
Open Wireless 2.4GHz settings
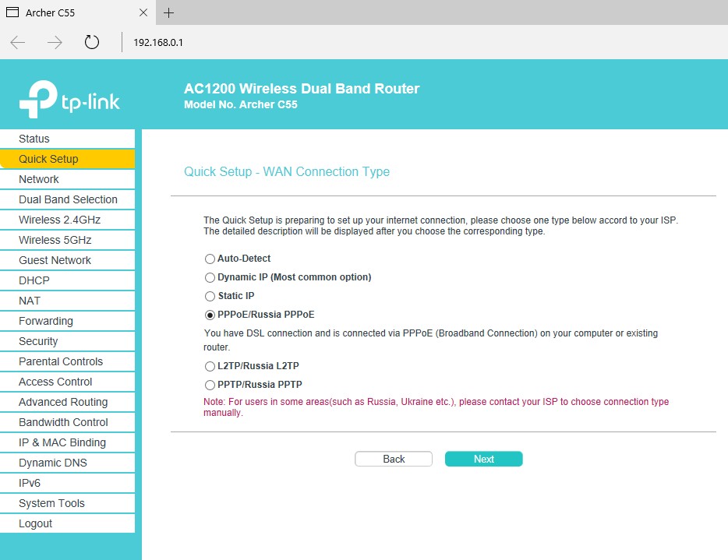point(67,220)
